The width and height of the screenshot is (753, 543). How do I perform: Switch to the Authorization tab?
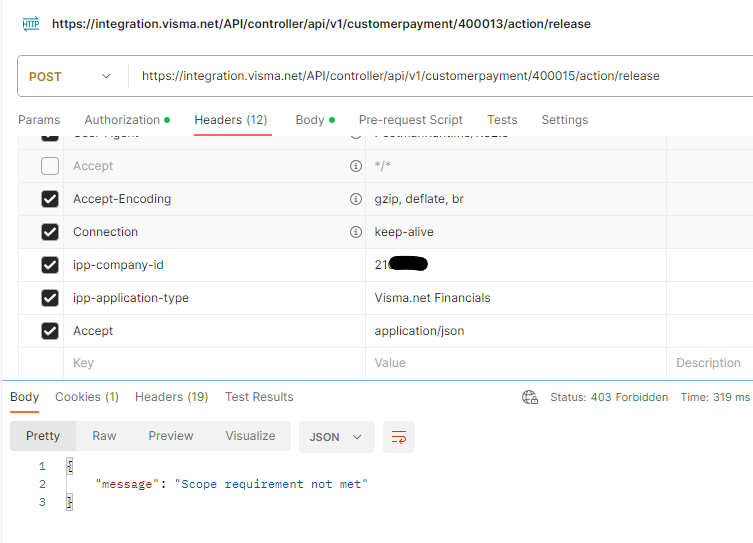(x=127, y=120)
